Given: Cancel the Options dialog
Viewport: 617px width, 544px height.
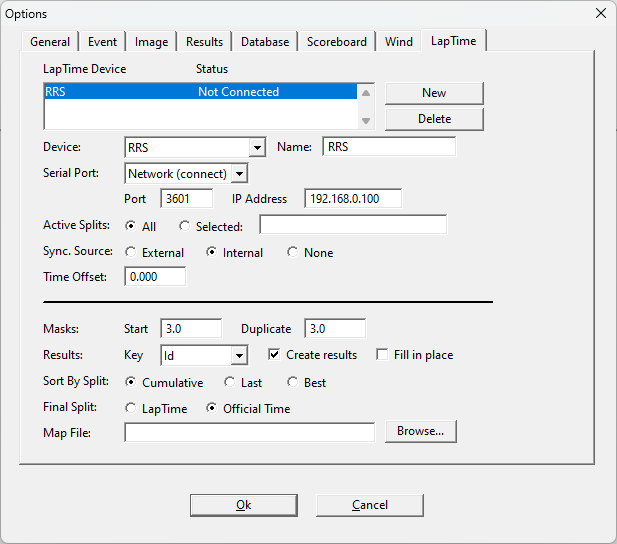Looking at the screenshot, I should pyautogui.click(x=369, y=505).
